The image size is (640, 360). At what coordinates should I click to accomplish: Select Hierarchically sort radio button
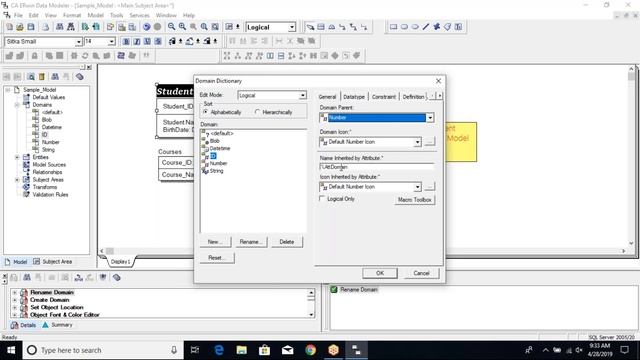click(257, 112)
